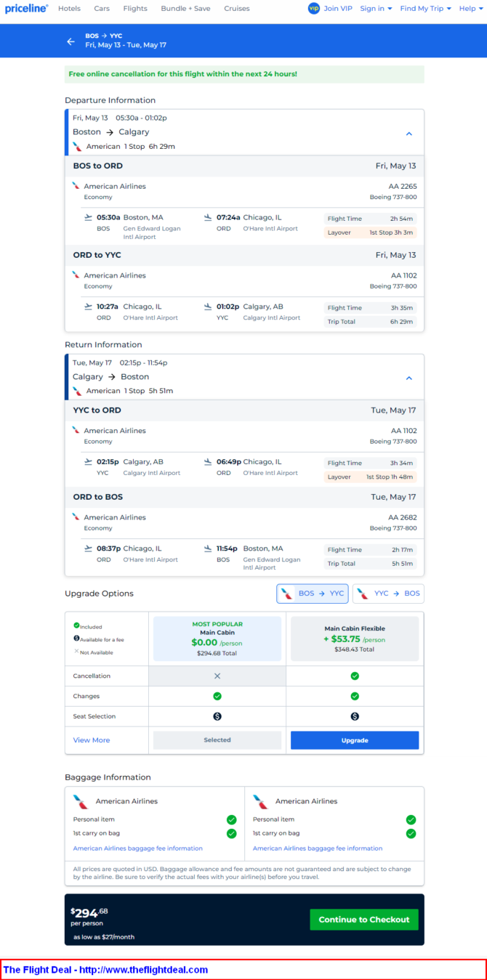Open the Sign in dropdown
This screenshot has height=980, width=487.
[x=376, y=9]
